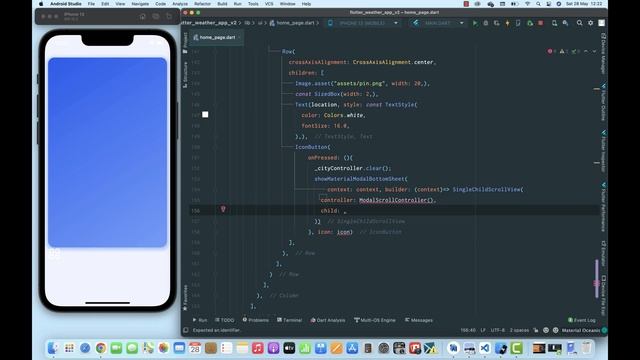Open the Project tool window tab

185,42
